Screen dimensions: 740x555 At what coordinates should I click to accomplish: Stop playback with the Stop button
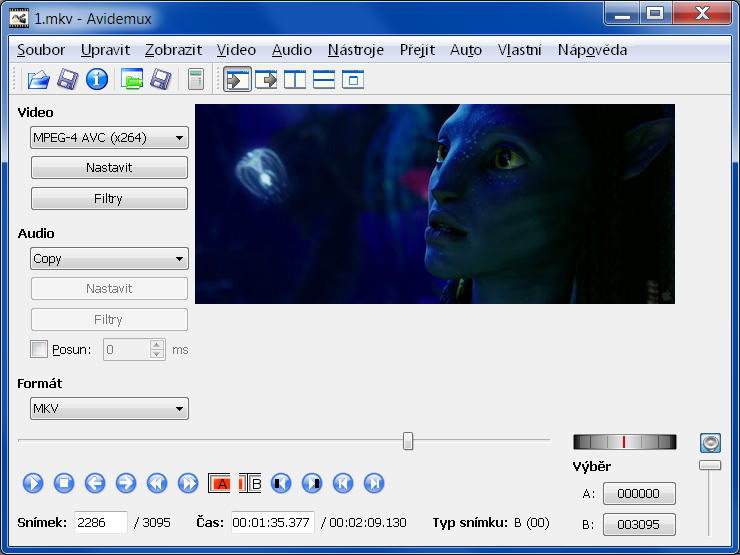[64, 483]
